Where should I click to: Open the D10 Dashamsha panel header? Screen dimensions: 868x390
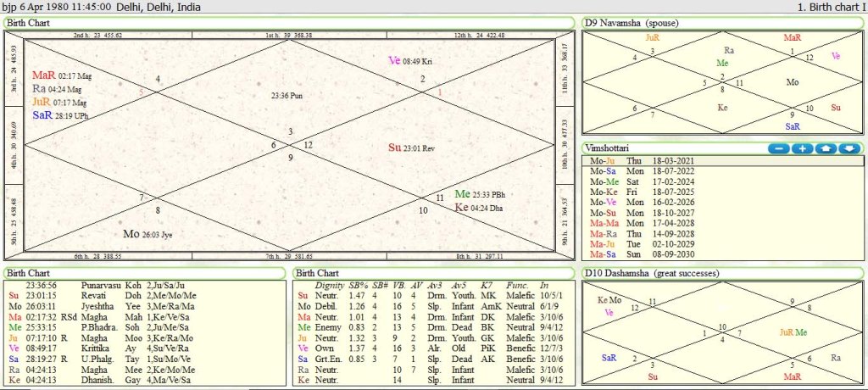[649, 273]
